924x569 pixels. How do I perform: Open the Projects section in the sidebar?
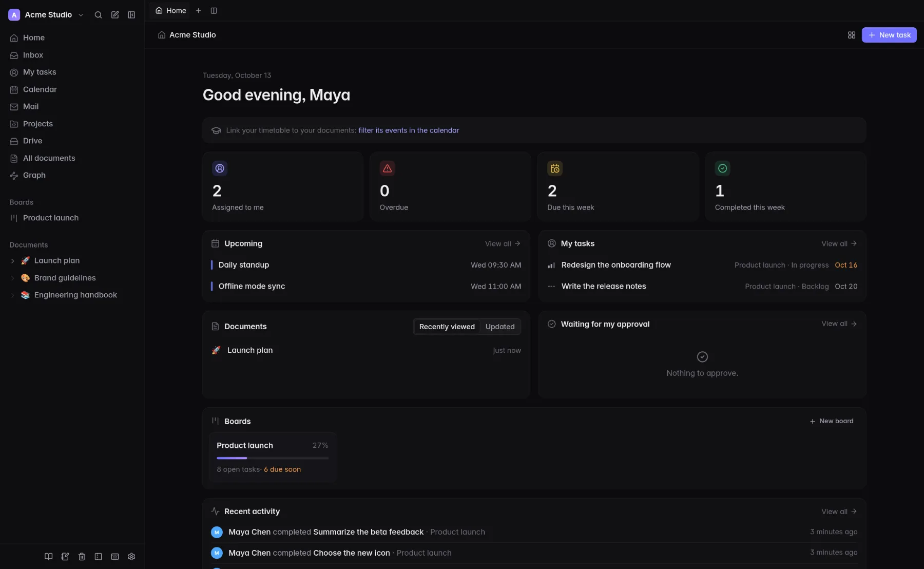tap(72, 124)
